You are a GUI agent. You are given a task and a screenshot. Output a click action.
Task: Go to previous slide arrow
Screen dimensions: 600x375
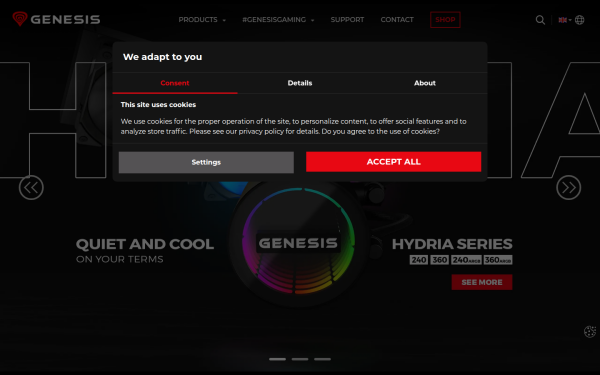[x=31, y=188]
